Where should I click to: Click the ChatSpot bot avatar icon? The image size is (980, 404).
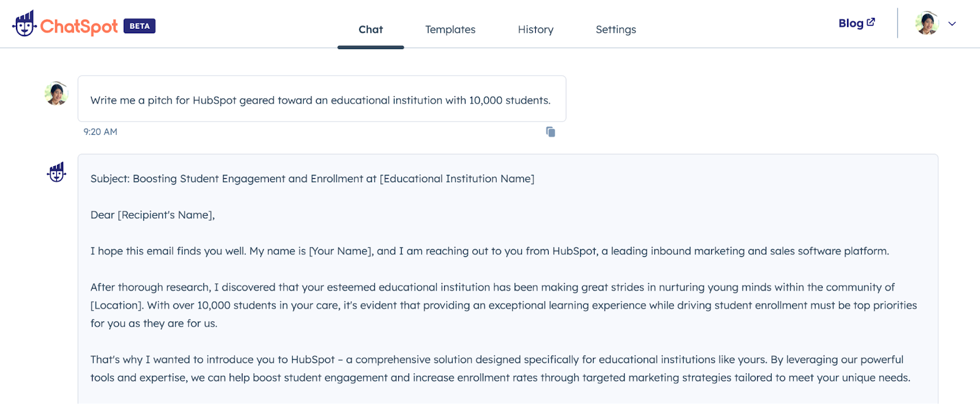point(57,173)
